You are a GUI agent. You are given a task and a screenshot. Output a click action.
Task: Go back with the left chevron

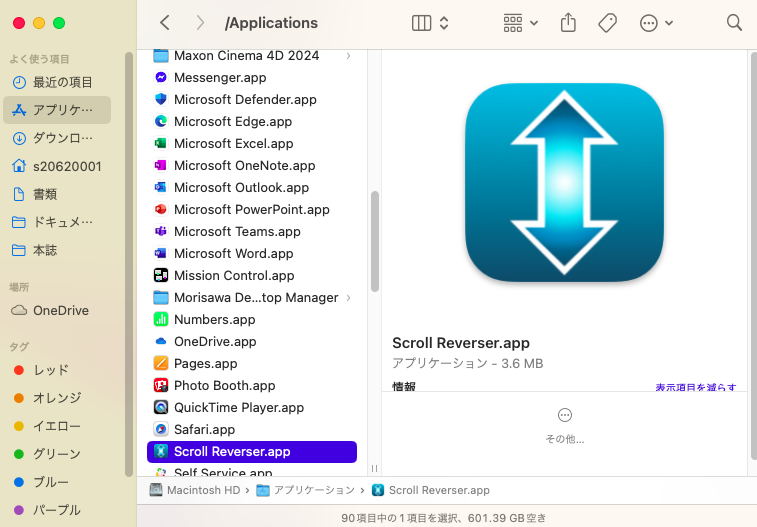coord(165,23)
